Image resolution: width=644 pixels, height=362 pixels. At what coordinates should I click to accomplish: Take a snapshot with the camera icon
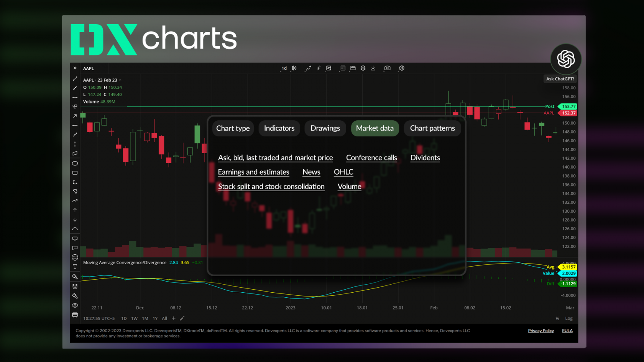tap(387, 68)
